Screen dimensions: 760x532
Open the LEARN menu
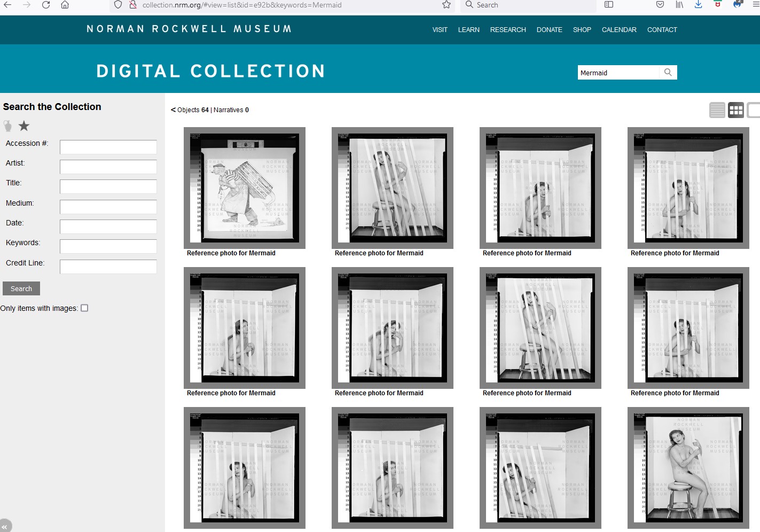(469, 30)
